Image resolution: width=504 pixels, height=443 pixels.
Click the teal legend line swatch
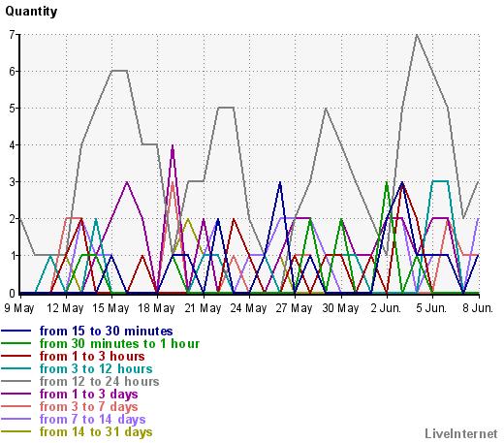click(16, 368)
